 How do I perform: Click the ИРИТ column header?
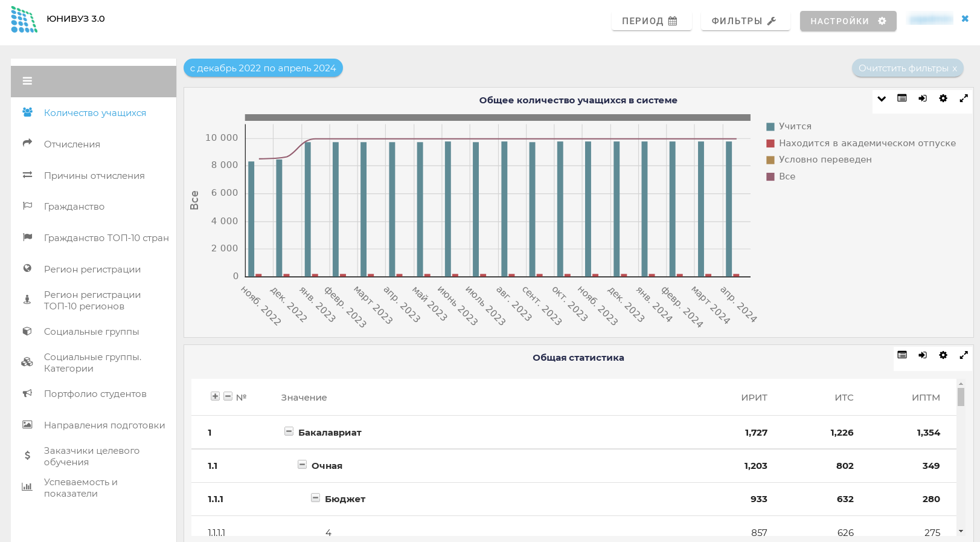click(754, 398)
